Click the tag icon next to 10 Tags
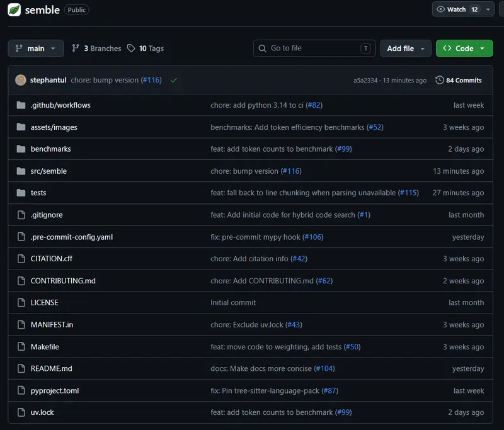This screenshot has height=430, width=504. (131, 48)
